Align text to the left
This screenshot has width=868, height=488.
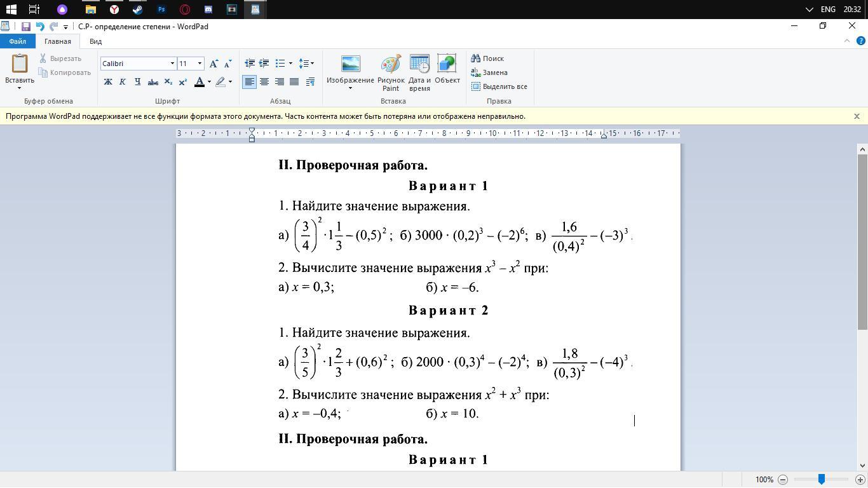[250, 82]
